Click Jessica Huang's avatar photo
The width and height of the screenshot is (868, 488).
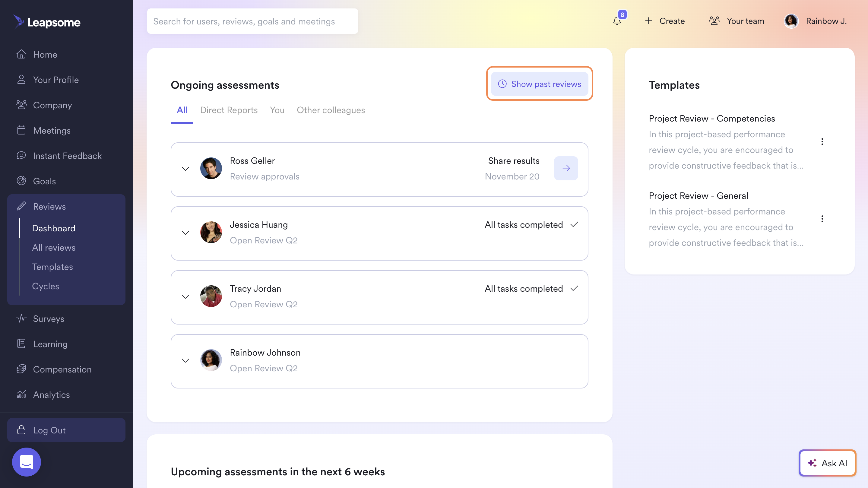(211, 232)
